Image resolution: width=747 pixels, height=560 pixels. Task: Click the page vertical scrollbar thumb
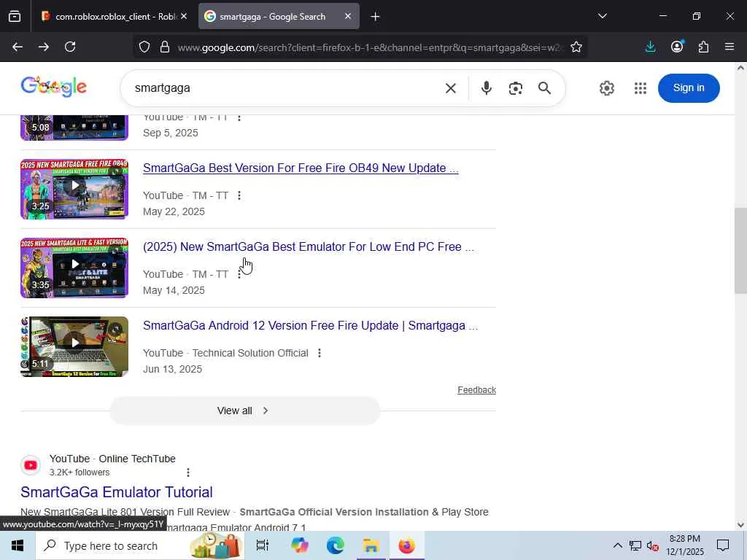pos(740,251)
